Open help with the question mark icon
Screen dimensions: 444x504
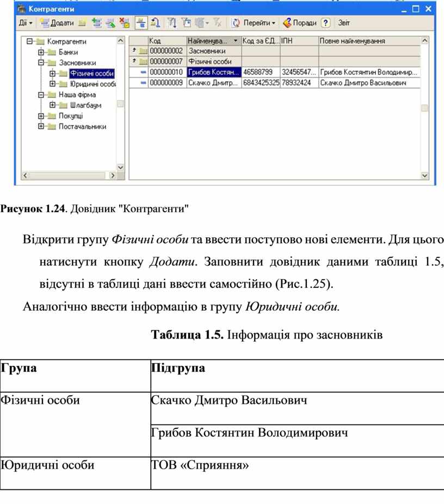point(326,23)
